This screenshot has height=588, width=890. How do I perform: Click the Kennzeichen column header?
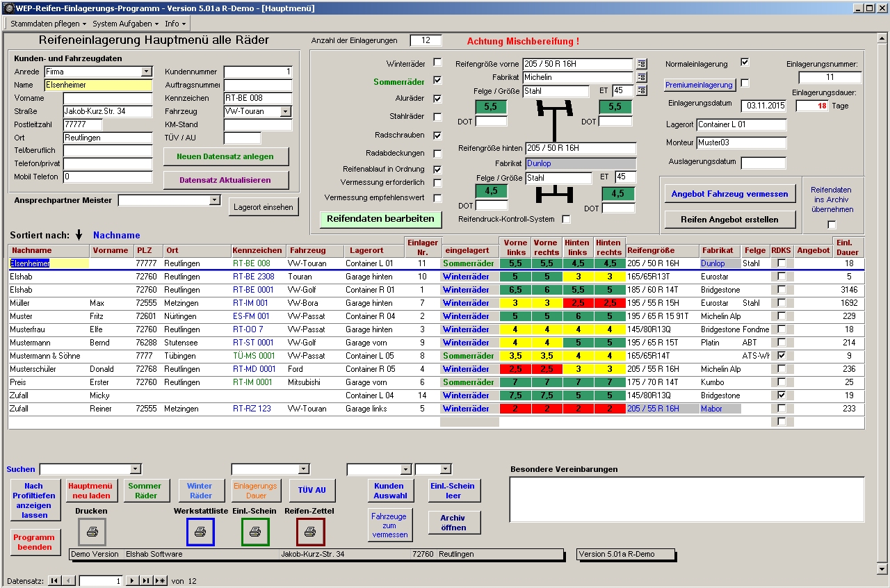point(257,250)
